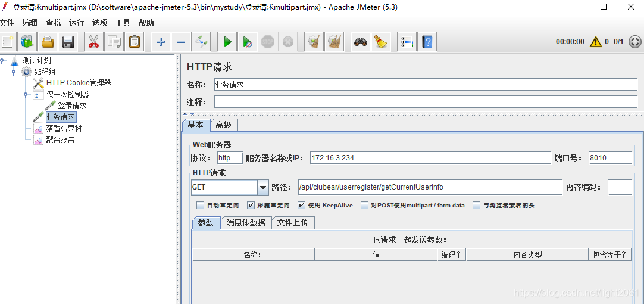Collapse the 线程组 node handle
The width and height of the screenshot is (644, 304).
click(14, 72)
